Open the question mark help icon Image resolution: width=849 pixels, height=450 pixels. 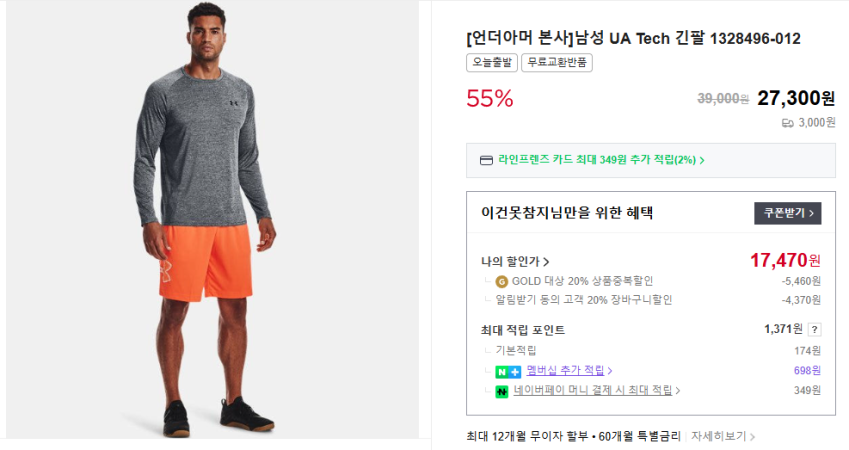(x=814, y=330)
